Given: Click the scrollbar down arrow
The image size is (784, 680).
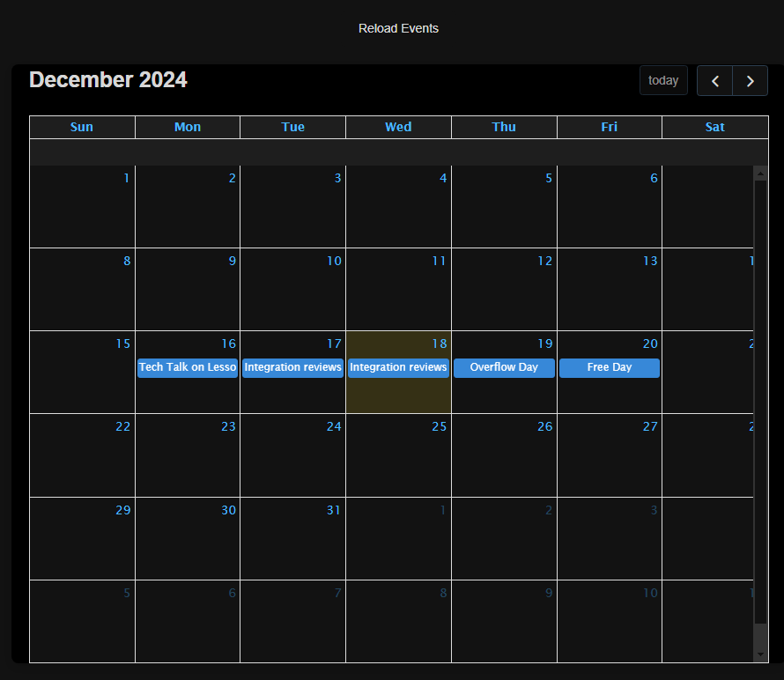Looking at the screenshot, I should 761,654.
